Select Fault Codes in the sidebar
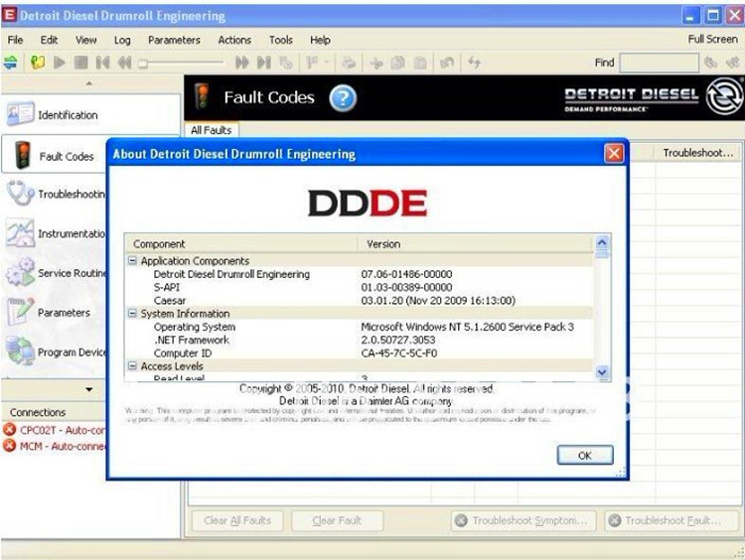The image size is (745, 560). pyautogui.click(x=55, y=155)
